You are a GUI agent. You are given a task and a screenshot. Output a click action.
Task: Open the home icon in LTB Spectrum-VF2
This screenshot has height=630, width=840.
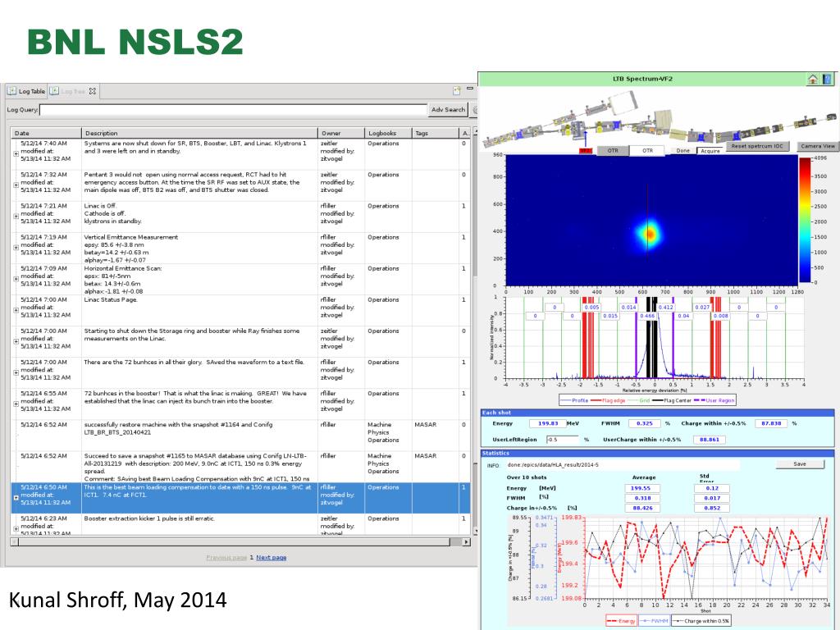[x=813, y=80]
